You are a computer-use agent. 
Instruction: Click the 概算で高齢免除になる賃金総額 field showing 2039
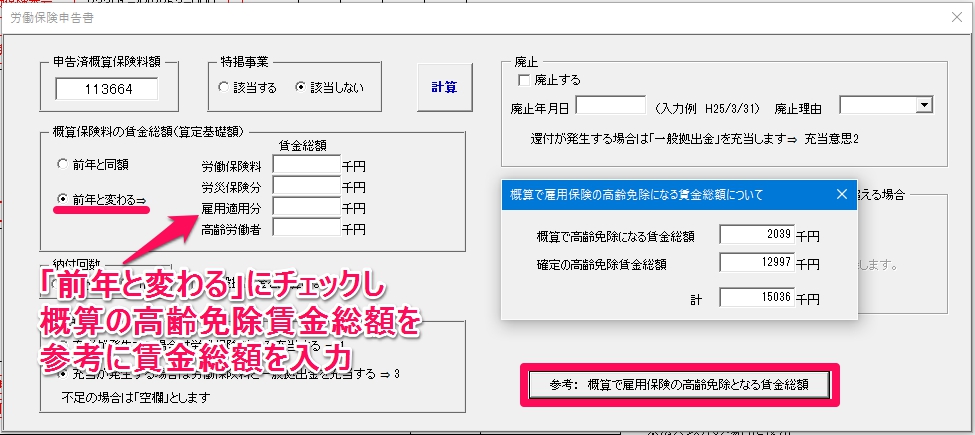pos(755,235)
